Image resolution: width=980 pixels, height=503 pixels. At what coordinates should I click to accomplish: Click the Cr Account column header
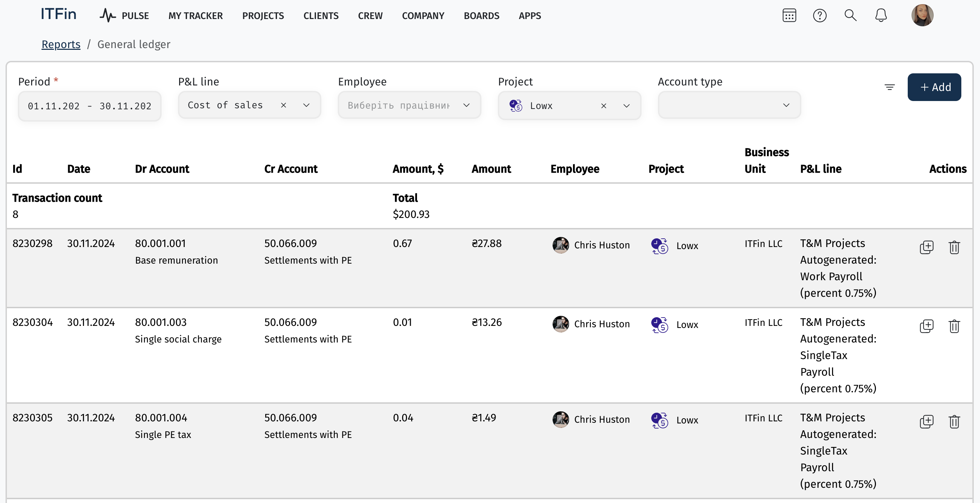[x=291, y=168]
